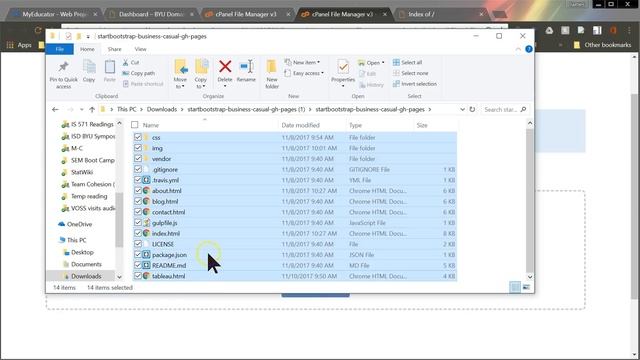Open quick access toolbar customize arrow
Viewport: 640px width, 360px height.
[x=88, y=36]
